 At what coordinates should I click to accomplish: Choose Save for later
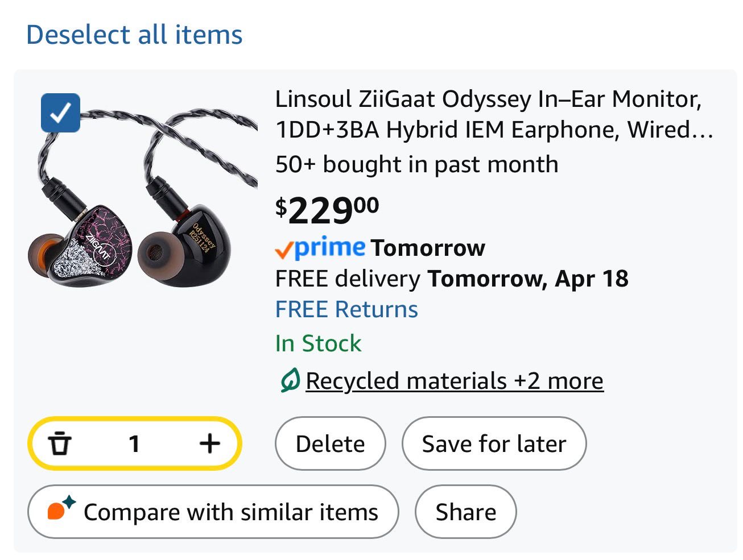[494, 444]
